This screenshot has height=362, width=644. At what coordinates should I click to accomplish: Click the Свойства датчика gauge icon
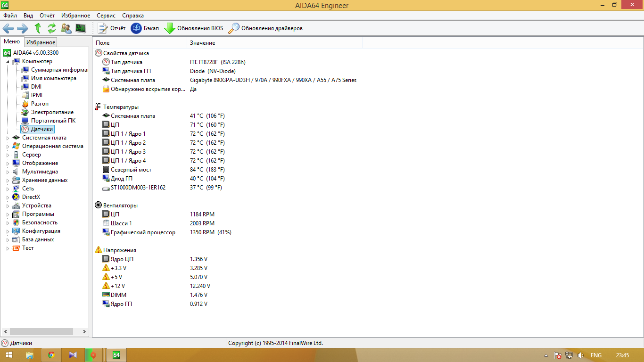click(x=99, y=53)
